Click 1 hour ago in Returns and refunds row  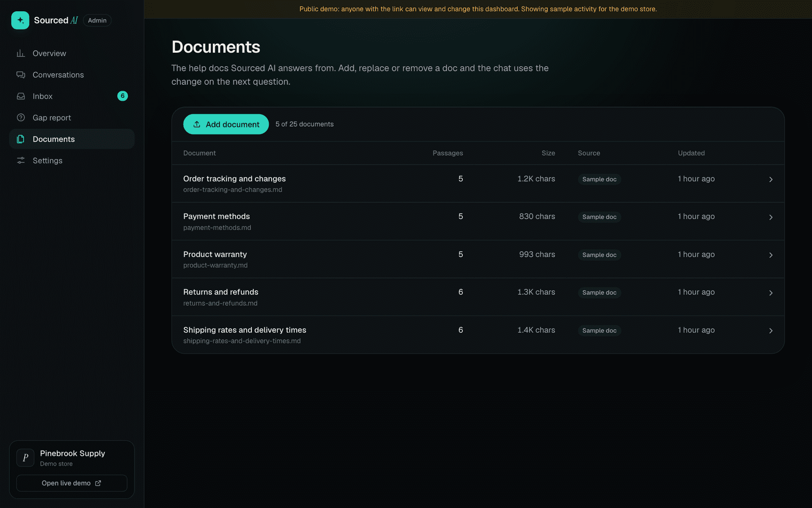click(696, 292)
